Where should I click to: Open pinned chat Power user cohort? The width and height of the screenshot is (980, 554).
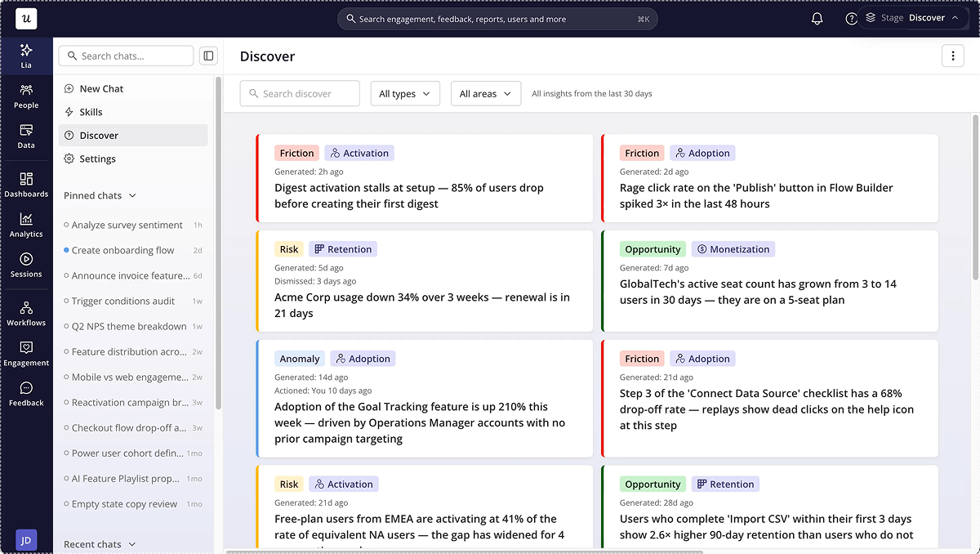(x=133, y=453)
